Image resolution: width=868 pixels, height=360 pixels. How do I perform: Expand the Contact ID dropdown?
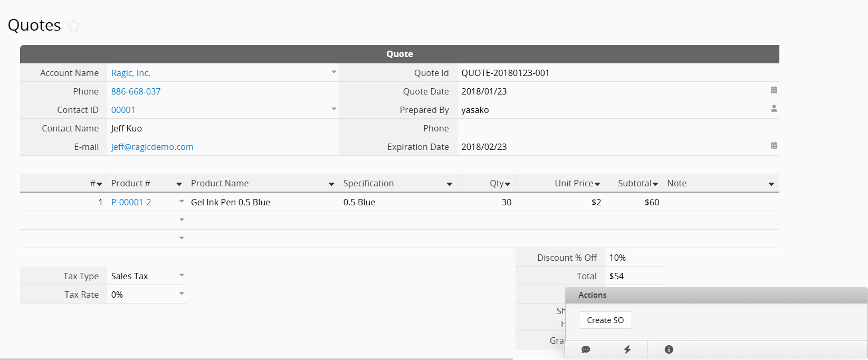[x=333, y=109]
